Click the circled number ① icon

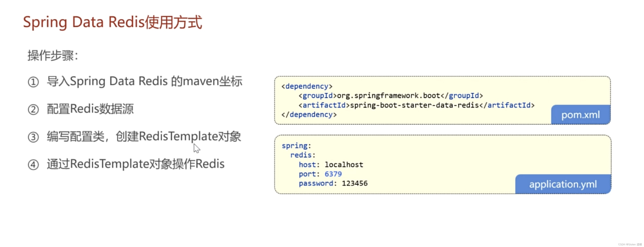pos(33,82)
